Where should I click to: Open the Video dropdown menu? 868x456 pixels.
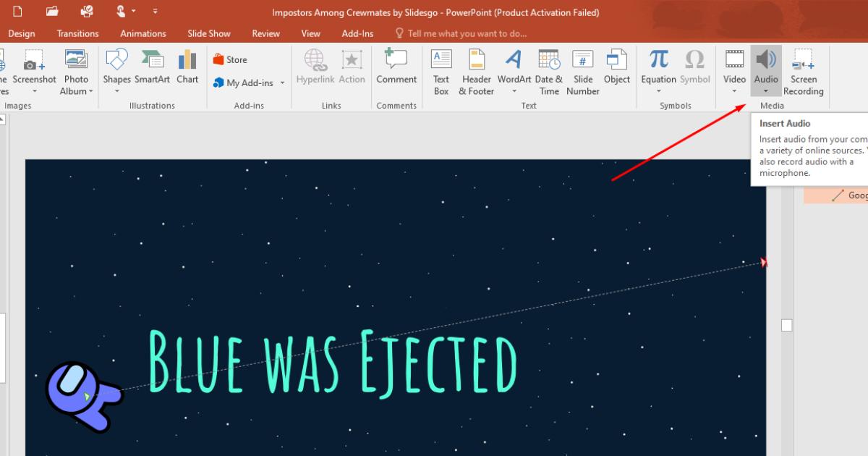(x=734, y=90)
